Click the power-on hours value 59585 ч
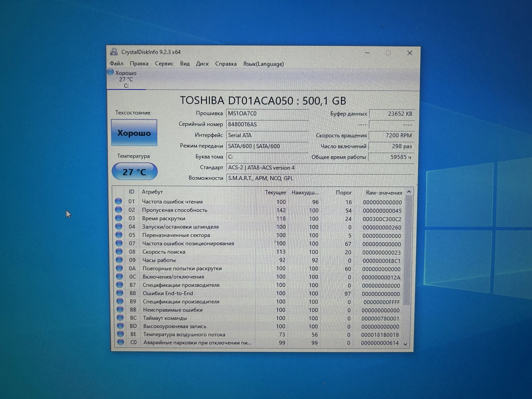Screen dimensions: 532x399 pos(391,157)
